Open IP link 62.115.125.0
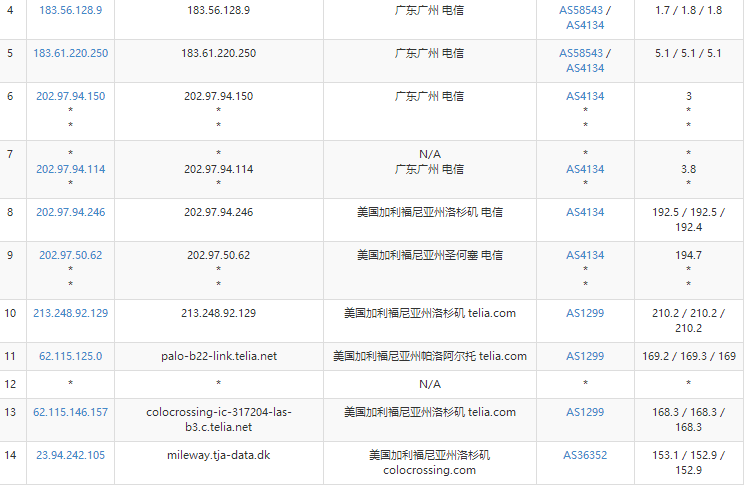Image resolution: width=746 pixels, height=486 pixels. (70, 356)
